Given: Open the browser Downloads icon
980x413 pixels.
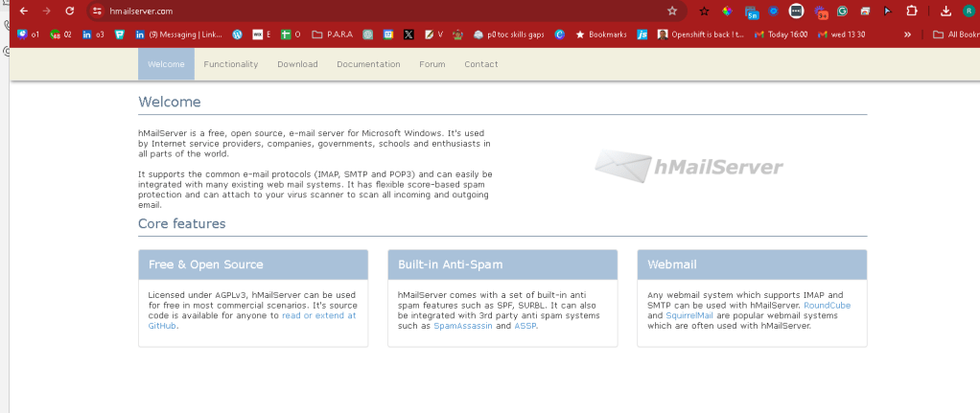Looking at the screenshot, I should click(946, 11).
